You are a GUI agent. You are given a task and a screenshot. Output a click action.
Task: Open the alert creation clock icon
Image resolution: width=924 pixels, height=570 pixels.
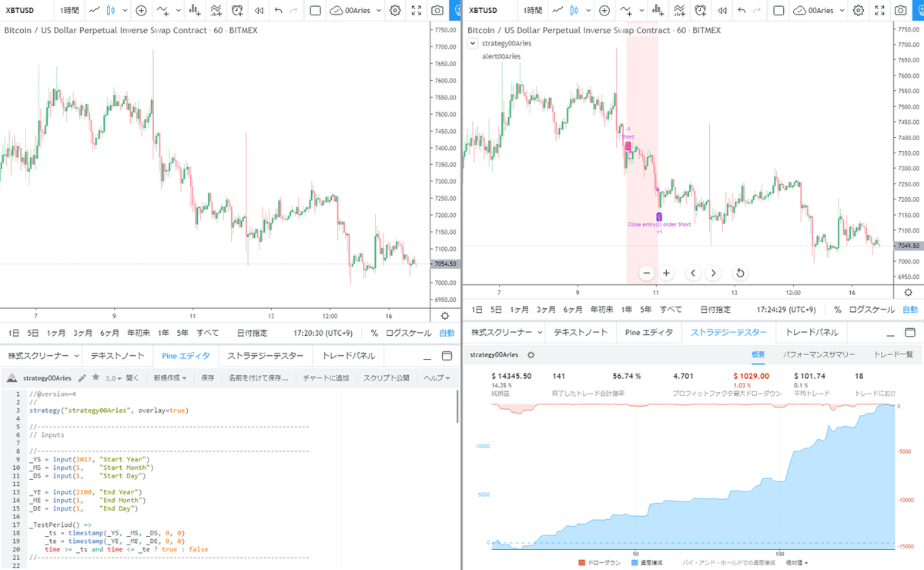tap(236, 10)
